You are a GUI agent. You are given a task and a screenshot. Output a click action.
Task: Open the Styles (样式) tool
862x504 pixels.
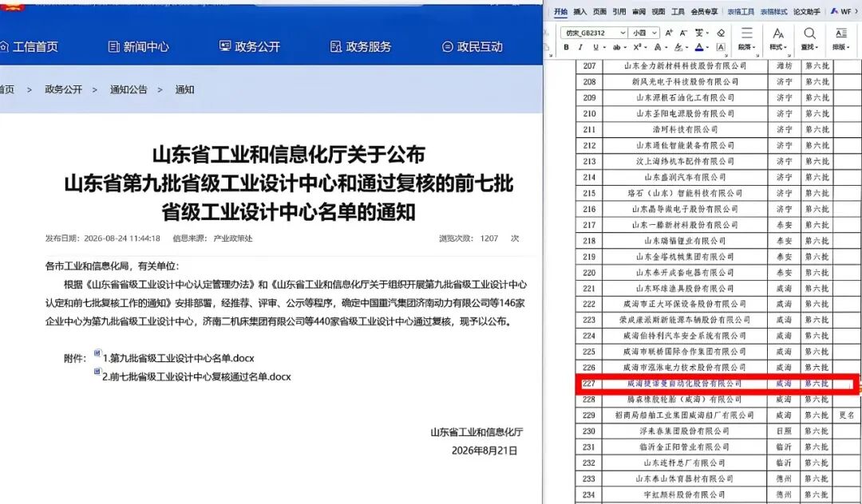(778, 38)
